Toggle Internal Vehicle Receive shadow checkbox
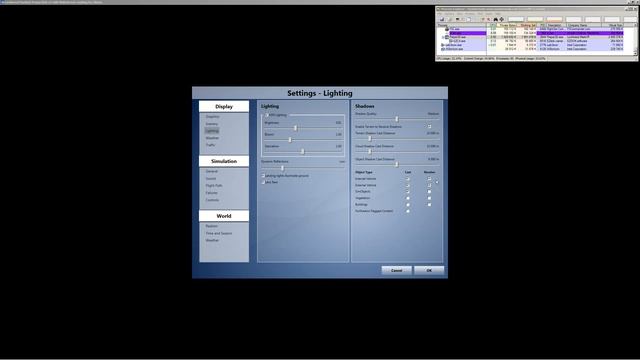This screenshot has height=360, width=640. click(429, 179)
